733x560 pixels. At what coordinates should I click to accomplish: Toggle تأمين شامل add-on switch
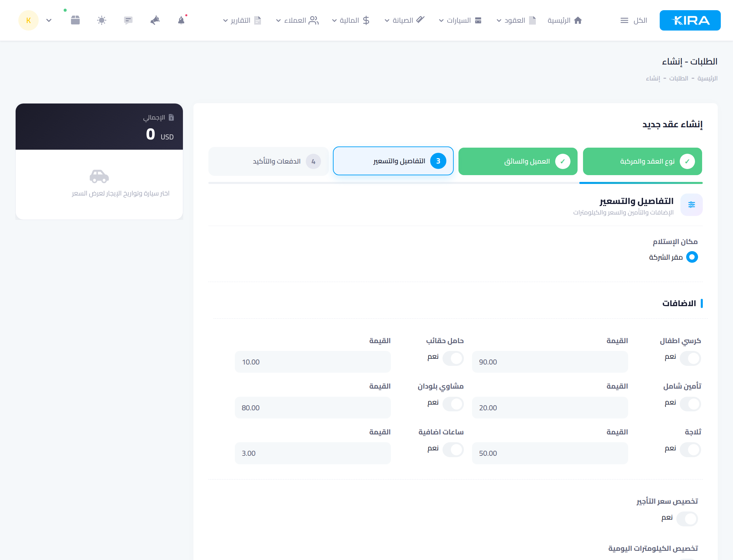pyautogui.click(x=691, y=404)
